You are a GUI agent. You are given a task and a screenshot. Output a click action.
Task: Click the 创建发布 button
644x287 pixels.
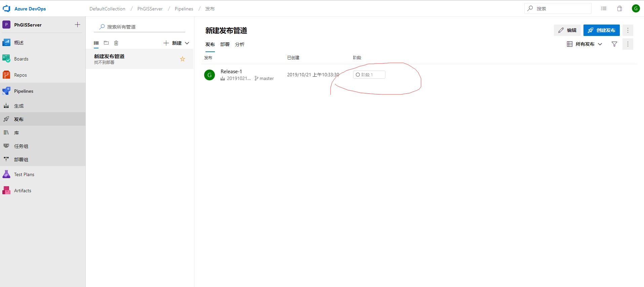coord(601,30)
